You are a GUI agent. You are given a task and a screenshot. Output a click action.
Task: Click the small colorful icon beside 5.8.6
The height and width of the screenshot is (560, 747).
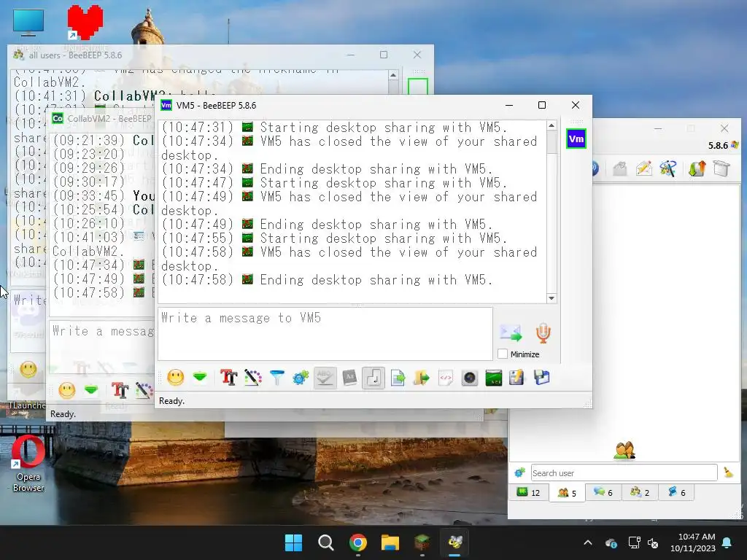(735, 145)
